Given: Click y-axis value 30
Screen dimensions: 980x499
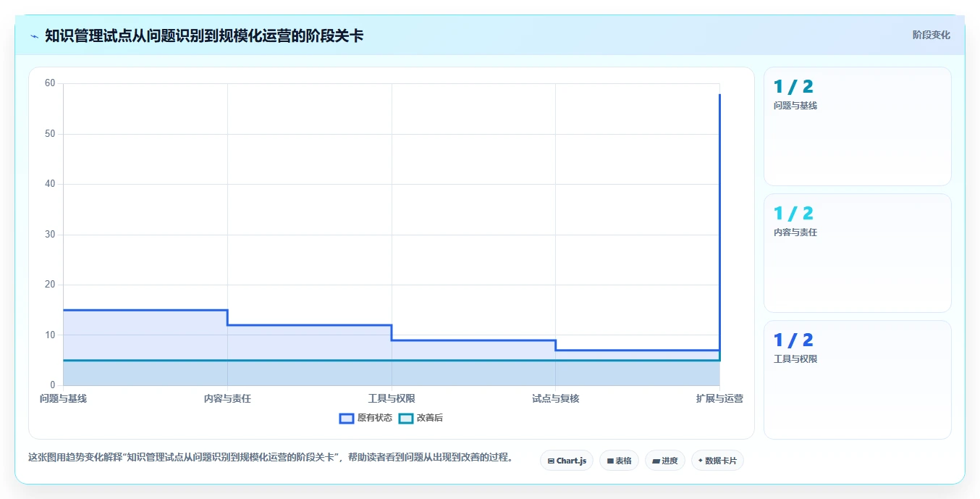Looking at the screenshot, I should coord(50,235).
